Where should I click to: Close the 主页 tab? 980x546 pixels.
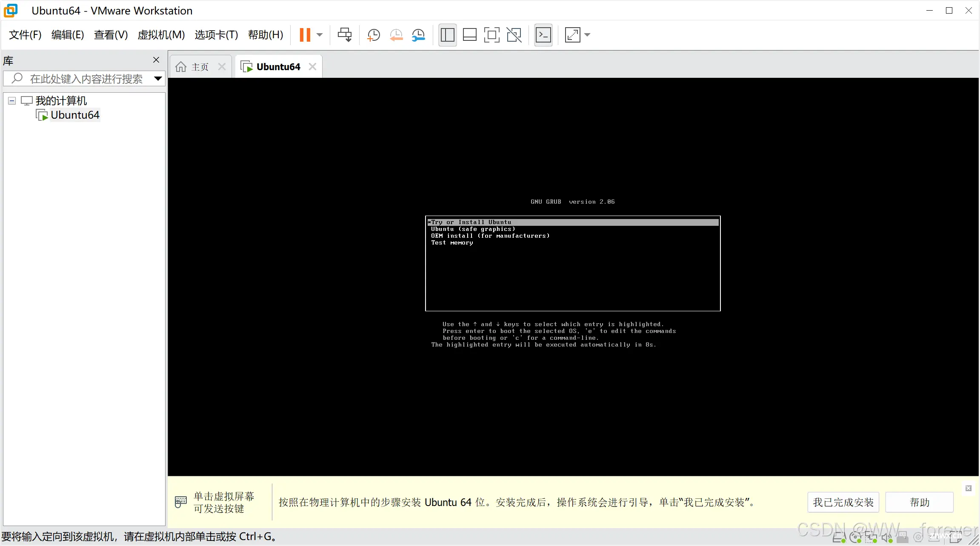coord(222,67)
